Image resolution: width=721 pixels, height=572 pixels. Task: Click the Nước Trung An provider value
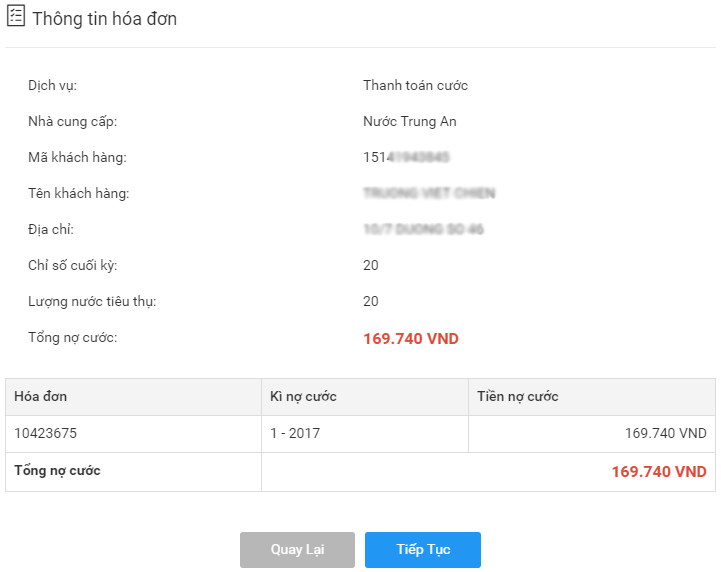click(x=410, y=121)
